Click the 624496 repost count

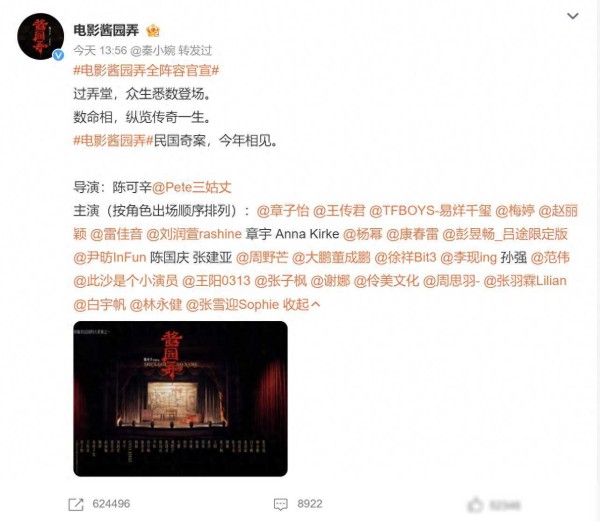tap(111, 504)
